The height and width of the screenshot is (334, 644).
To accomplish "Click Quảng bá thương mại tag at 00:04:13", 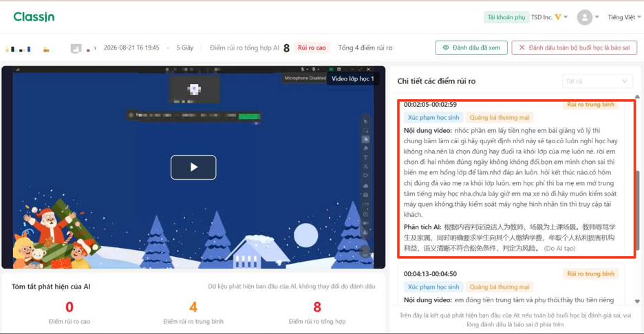I will pos(499,286).
